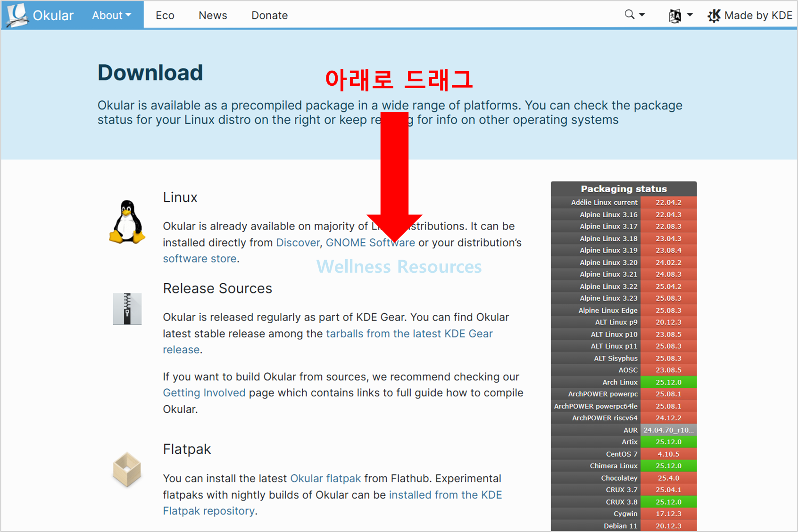Click the Alpine Linux 3.19 row
Image resolution: width=798 pixels, height=532 pixels.
(x=623, y=250)
